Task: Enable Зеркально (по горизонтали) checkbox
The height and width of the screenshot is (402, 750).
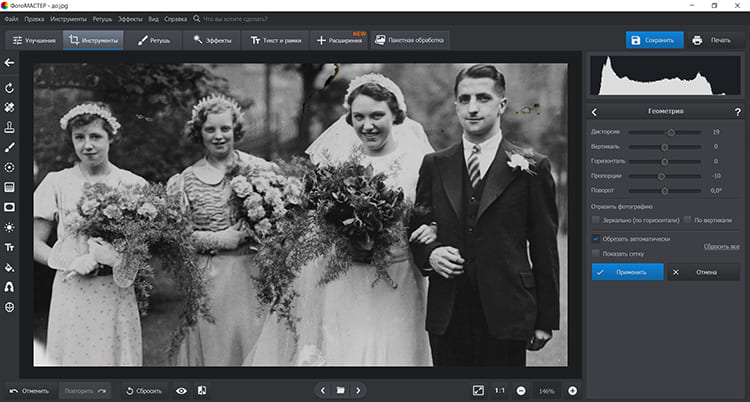Action: pyautogui.click(x=596, y=218)
